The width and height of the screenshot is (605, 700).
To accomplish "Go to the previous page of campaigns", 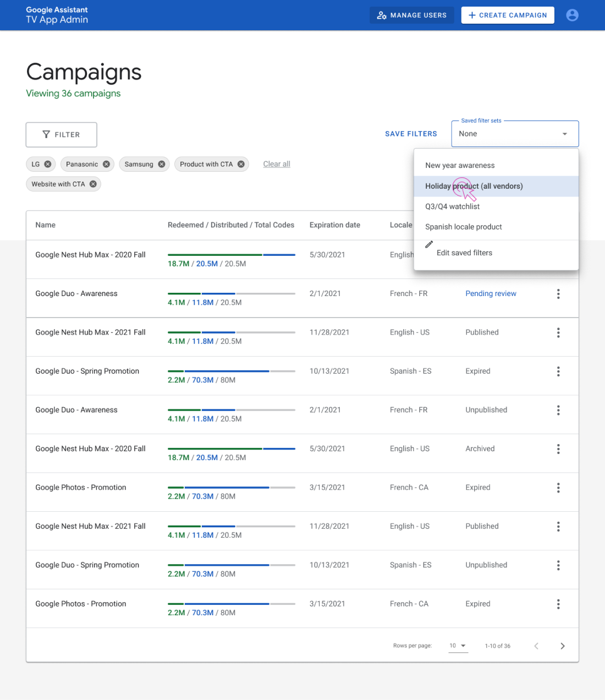I will pyautogui.click(x=536, y=646).
